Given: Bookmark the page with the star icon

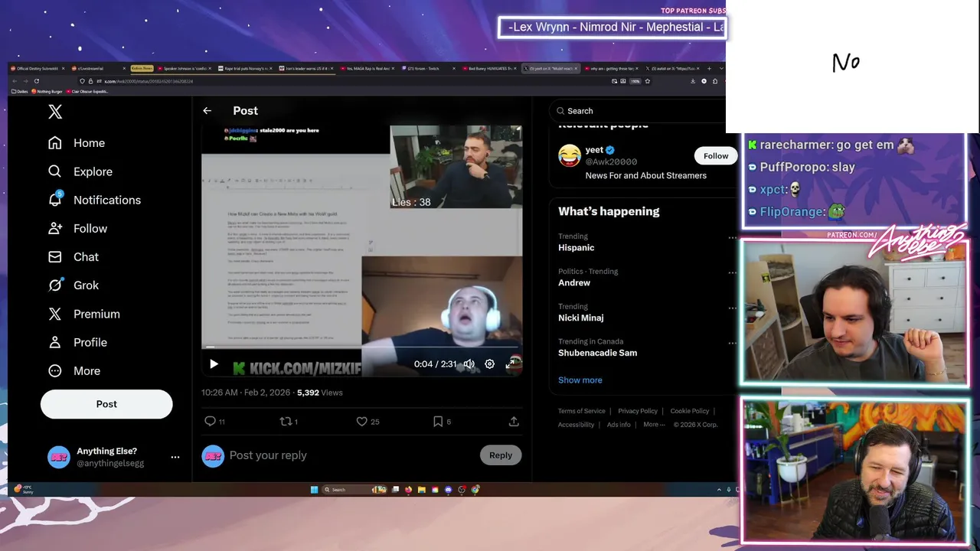Looking at the screenshot, I should pos(648,81).
